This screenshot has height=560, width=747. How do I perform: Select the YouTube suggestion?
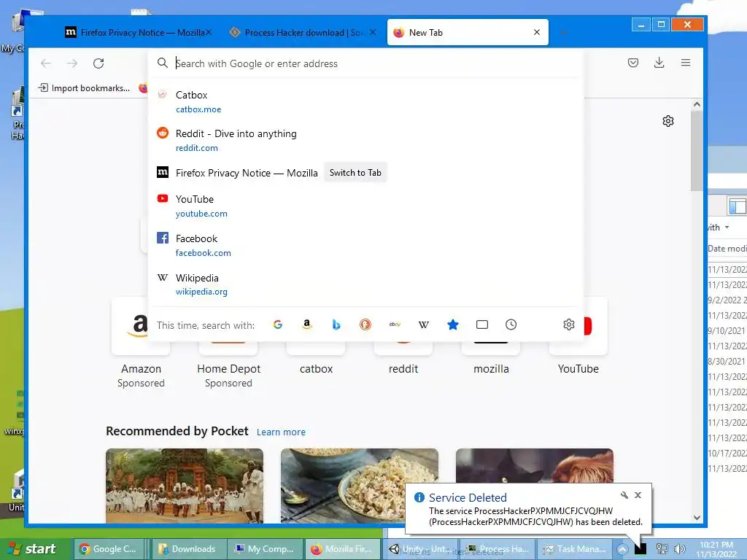(365, 206)
